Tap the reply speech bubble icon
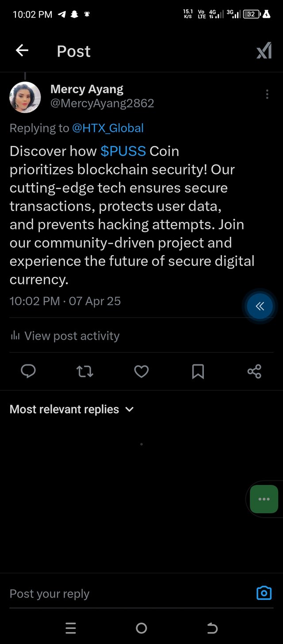 click(x=28, y=371)
